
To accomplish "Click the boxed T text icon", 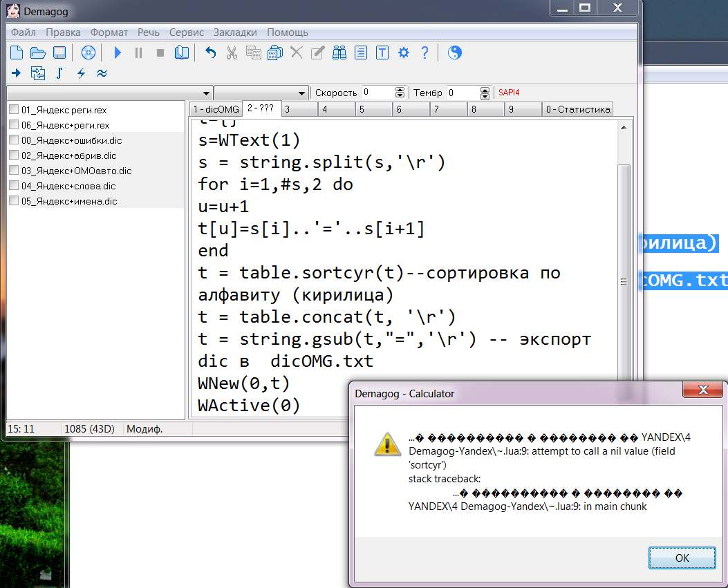I will point(382,53).
